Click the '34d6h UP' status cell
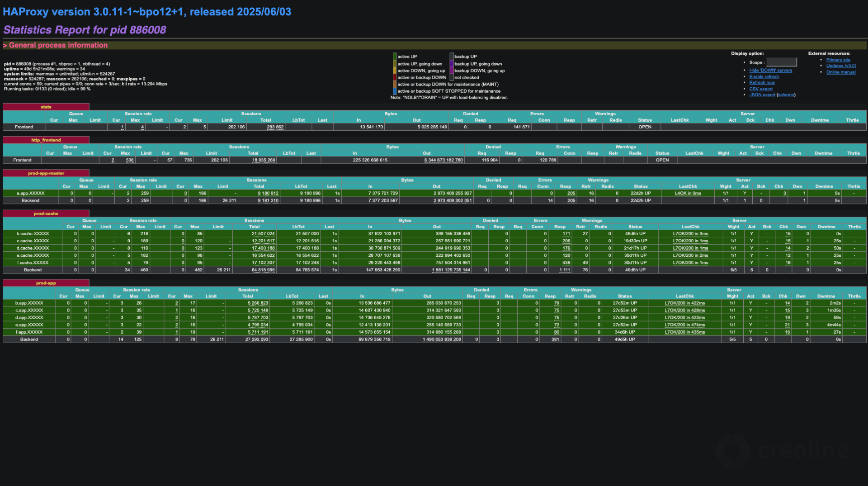This screenshot has height=486, width=868. (x=625, y=332)
